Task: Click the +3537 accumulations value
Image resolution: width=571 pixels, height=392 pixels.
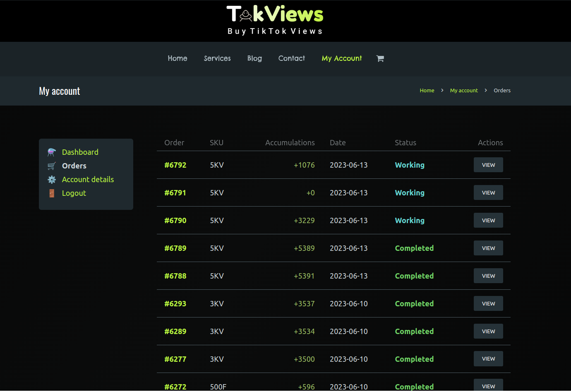Action: [304, 304]
